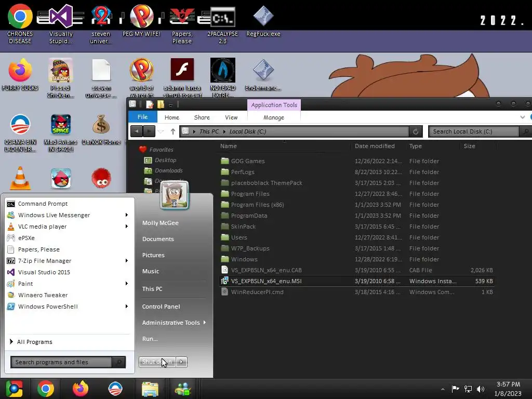Open Firefox from the taskbar
532x399 pixels.
[x=81, y=389]
